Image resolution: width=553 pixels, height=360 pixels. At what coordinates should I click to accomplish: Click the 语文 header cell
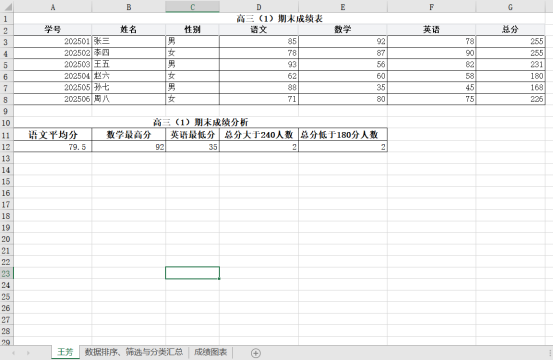coord(259,30)
